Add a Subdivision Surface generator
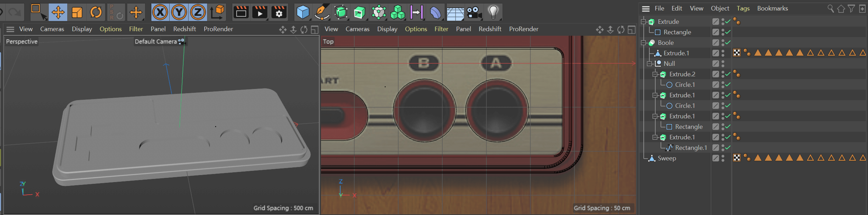The image size is (868, 215). pyautogui.click(x=341, y=12)
